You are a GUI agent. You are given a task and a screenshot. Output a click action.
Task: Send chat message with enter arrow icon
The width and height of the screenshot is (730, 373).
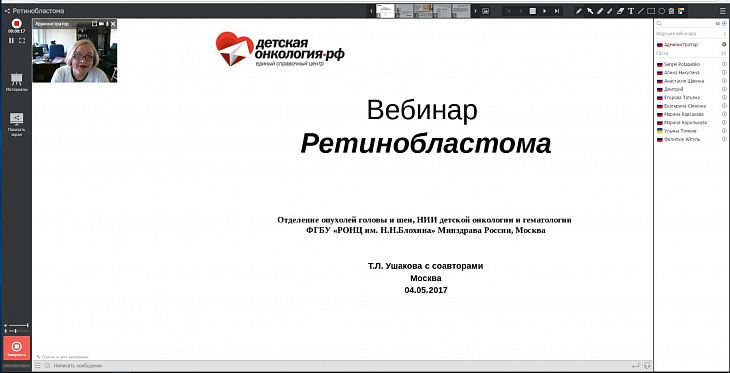[635, 366]
